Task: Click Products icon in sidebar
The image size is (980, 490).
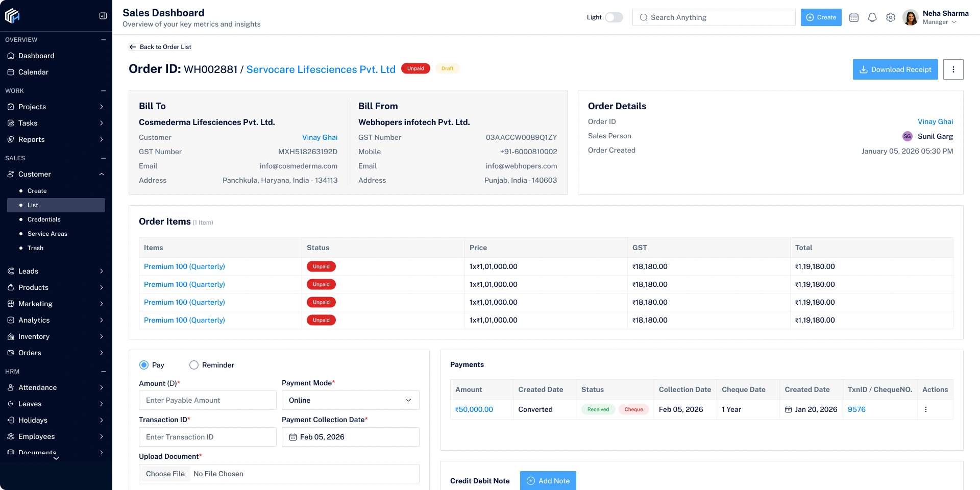Action: [x=11, y=287]
